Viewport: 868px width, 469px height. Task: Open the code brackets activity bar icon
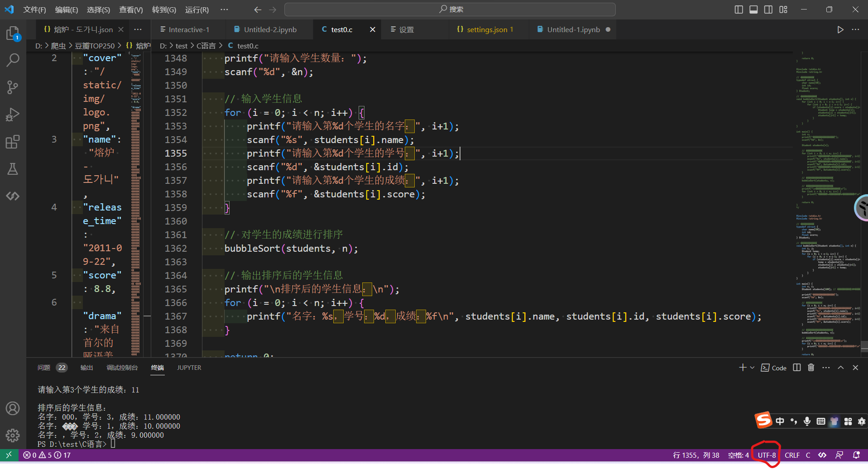[13, 196]
